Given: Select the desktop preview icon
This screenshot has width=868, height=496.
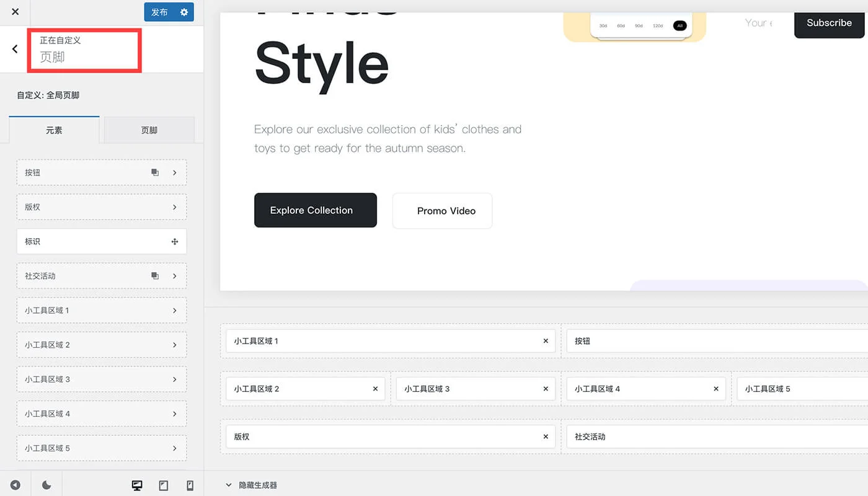Looking at the screenshot, I should [137, 484].
